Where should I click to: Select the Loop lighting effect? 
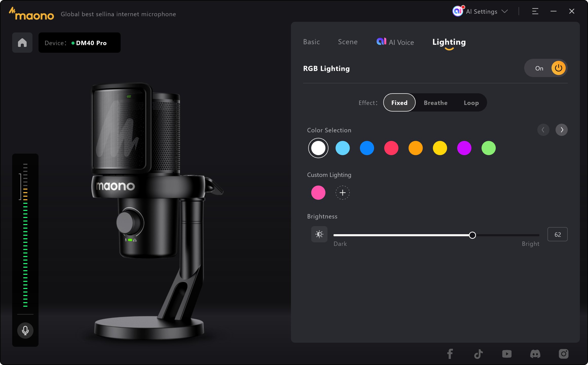471,103
